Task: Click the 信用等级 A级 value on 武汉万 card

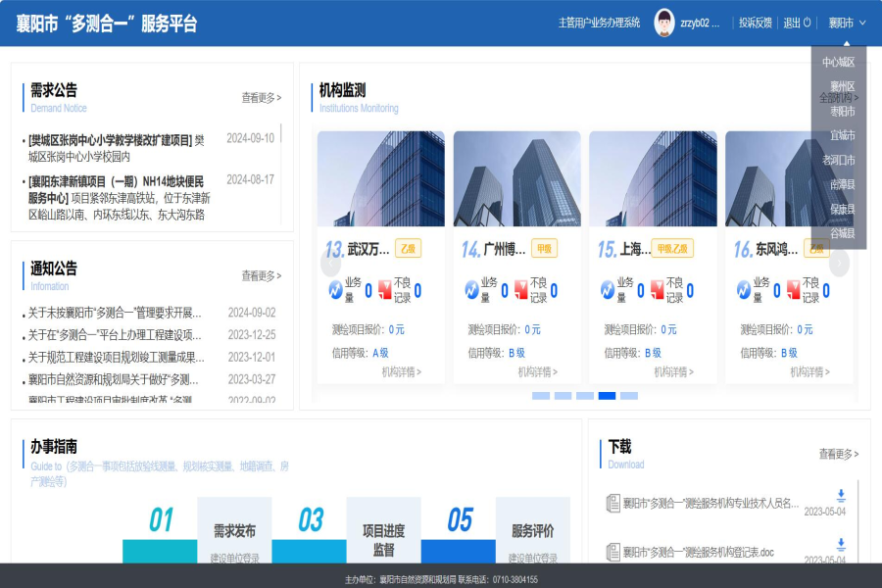Action: [380, 353]
